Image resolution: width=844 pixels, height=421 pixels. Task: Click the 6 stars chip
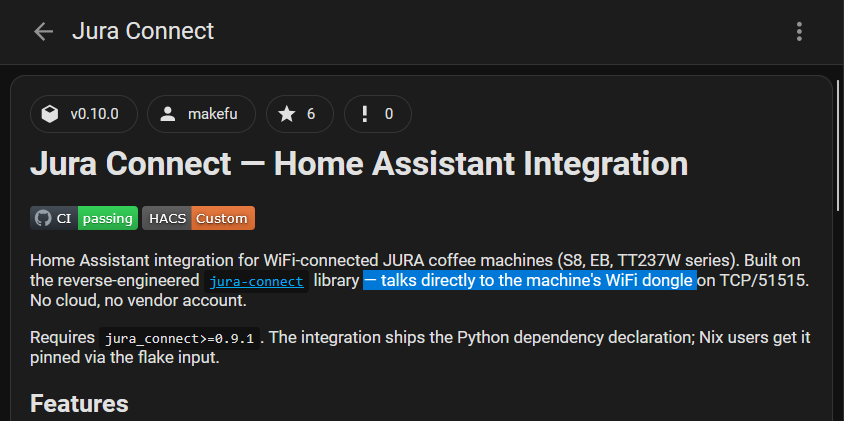(x=300, y=114)
